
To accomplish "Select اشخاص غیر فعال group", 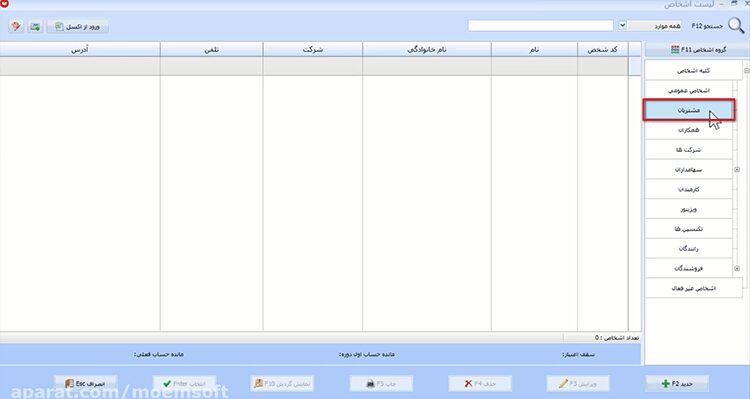I will tap(694, 288).
